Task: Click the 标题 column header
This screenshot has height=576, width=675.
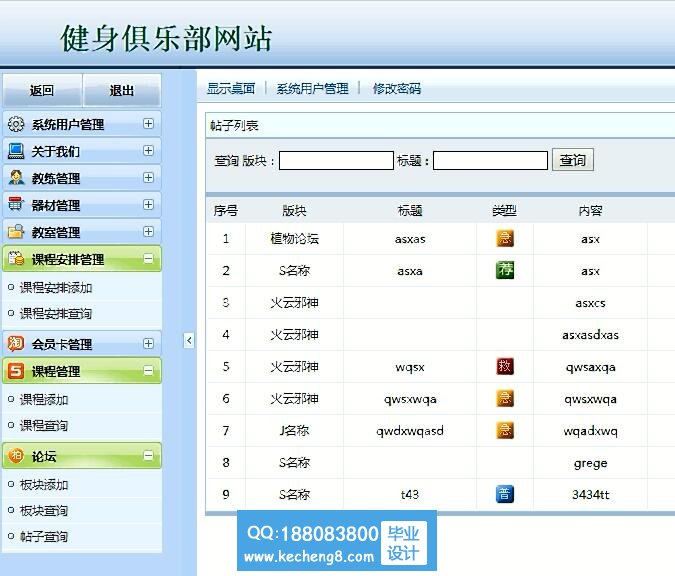Action: coord(410,210)
